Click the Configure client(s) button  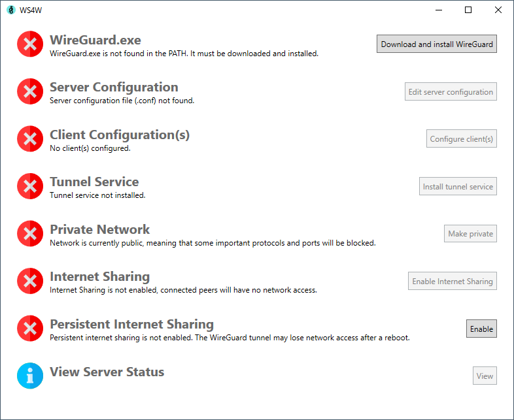(462, 138)
